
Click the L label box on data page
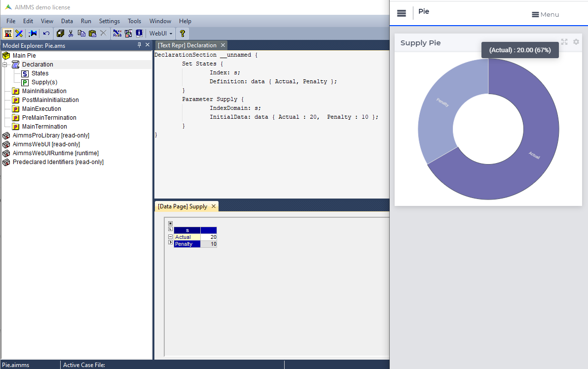[x=170, y=229]
